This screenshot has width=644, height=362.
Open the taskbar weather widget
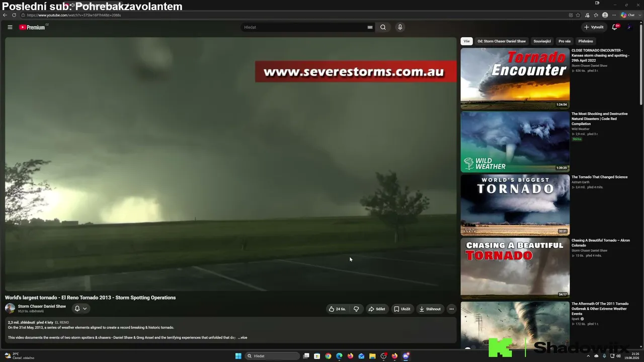19,356
